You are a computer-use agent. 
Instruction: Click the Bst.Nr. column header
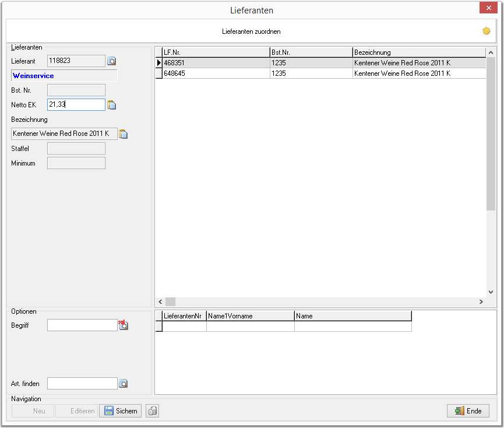click(311, 52)
